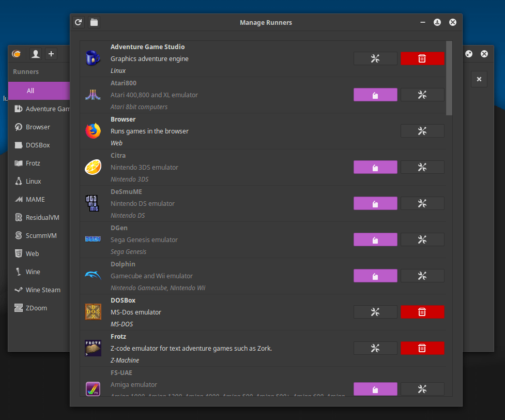Click the add game plus button
Image resolution: width=505 pixels, height=420 pixels.
click(51, 54)
